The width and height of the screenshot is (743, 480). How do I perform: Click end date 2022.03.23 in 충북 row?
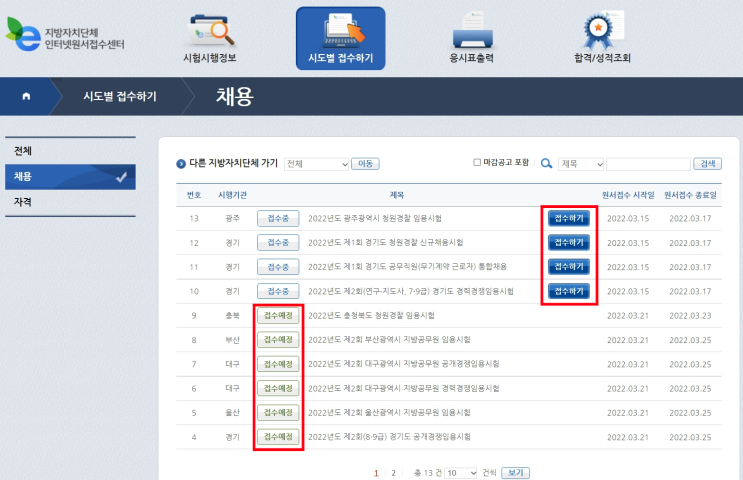(690, 316)
